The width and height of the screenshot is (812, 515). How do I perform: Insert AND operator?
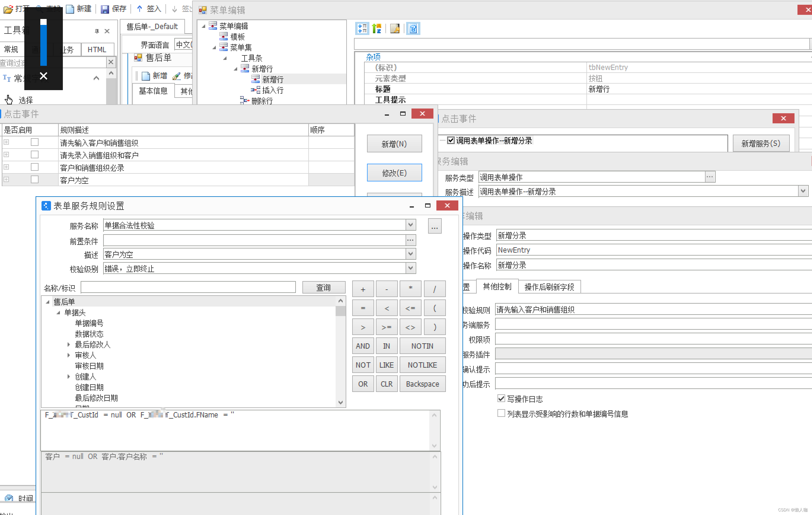point(363,346)
